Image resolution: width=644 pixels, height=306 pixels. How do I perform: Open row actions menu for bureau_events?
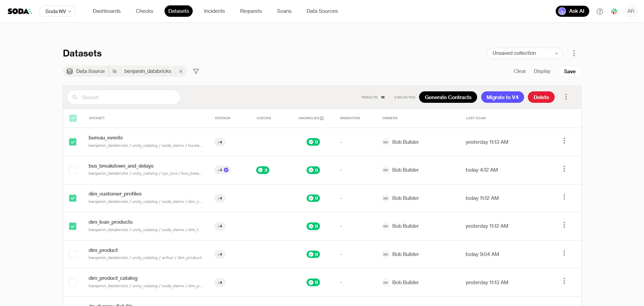point(564,140)
